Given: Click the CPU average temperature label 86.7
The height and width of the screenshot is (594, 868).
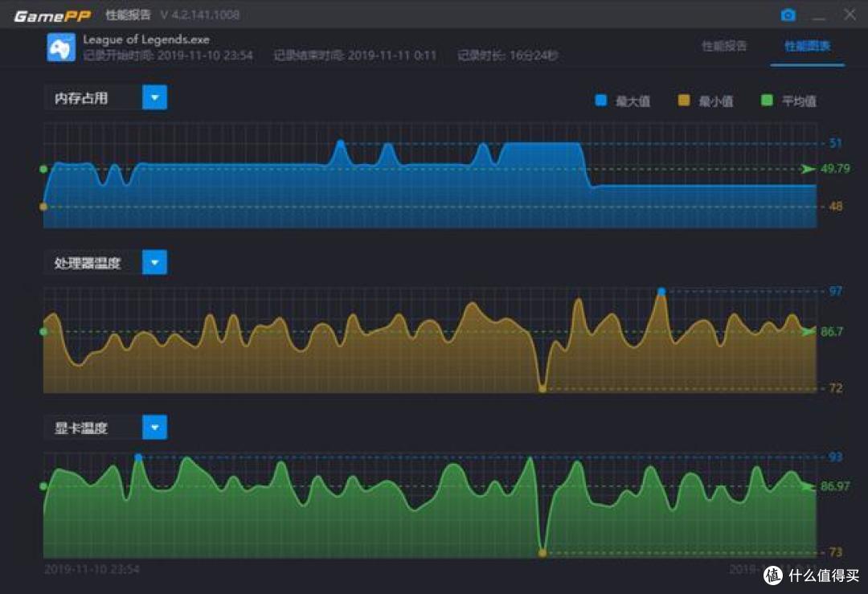Looking at the screenshot, I should click(x=832, y=332).
